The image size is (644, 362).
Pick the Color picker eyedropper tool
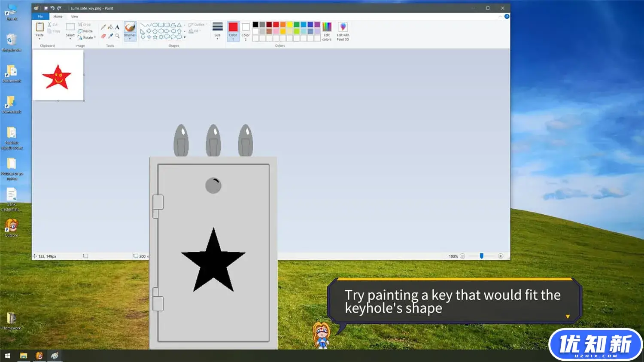(x=110, y=36)
